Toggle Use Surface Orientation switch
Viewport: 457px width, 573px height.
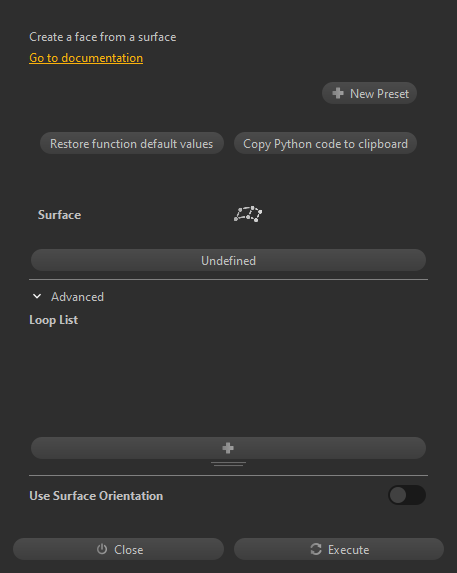click(407, 495)
